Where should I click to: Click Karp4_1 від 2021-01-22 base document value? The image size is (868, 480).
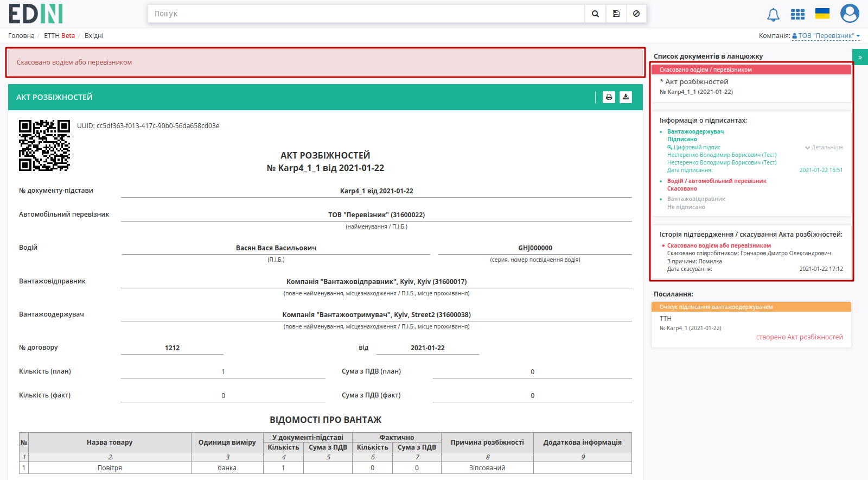tap(376, 191)
